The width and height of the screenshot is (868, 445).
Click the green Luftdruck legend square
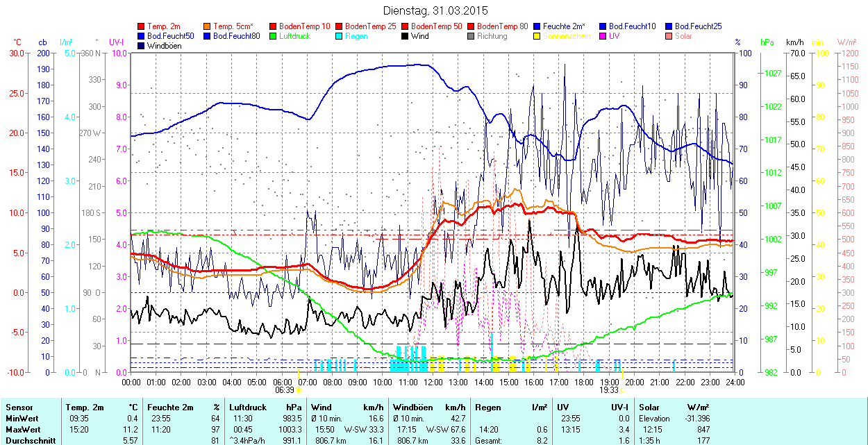[x=274, y=36]
